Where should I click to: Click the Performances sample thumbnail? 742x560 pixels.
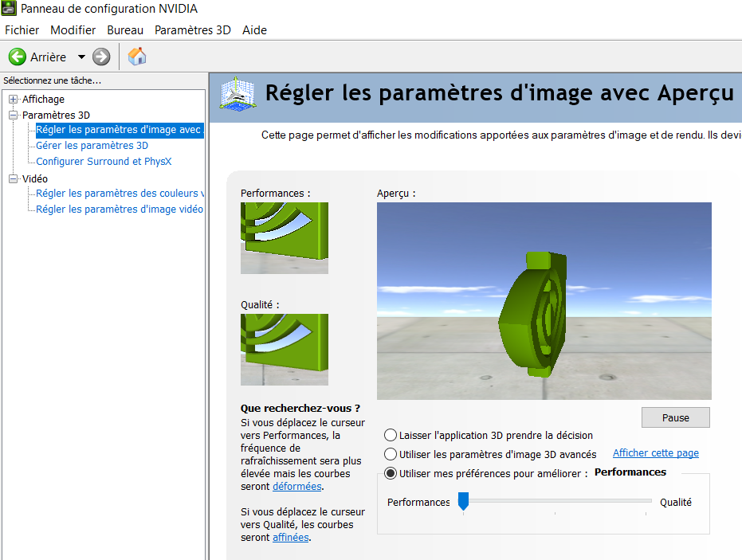tap(285, 238)
